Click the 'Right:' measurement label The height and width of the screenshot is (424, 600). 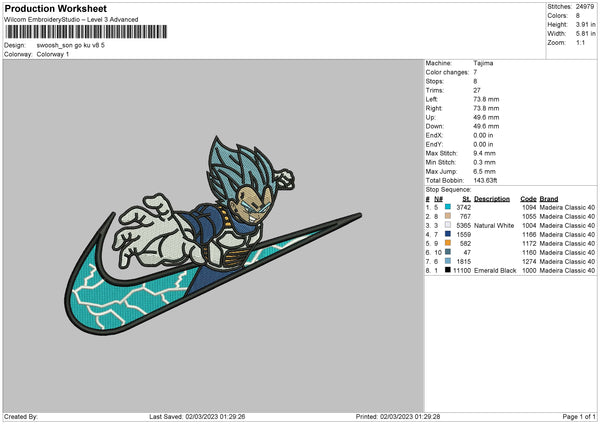tap(434, 108)
